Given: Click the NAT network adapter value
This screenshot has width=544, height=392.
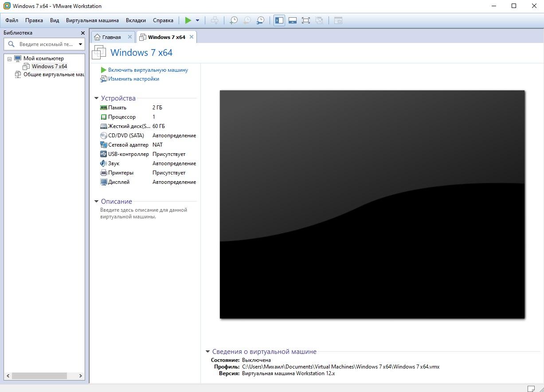Looking at the screenshot, I should (x=157, y=145).
